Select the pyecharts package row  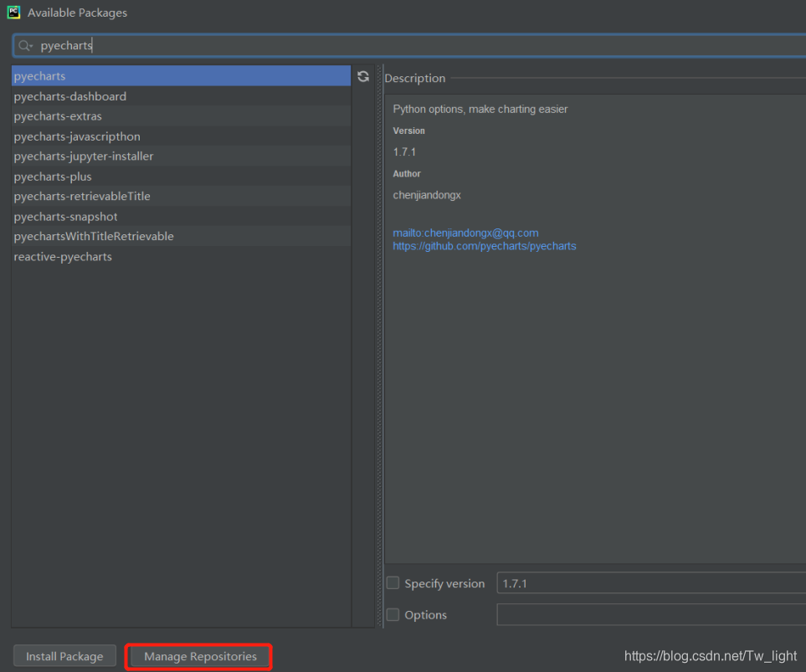181,76
